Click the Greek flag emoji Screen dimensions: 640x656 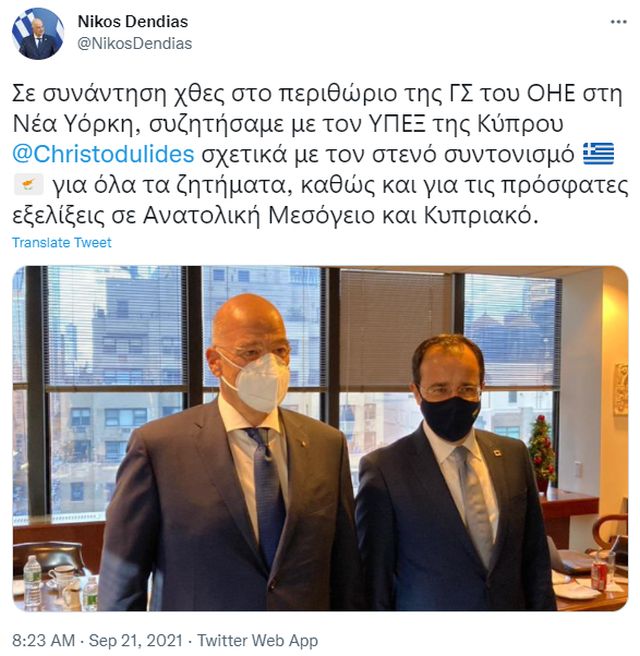click(x=599, y=154)
